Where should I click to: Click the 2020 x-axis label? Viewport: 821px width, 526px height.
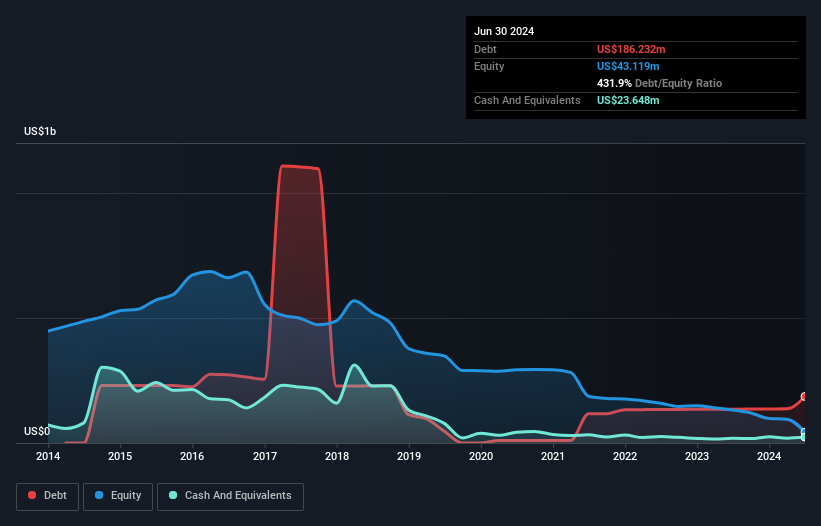[x=481, y=456]
